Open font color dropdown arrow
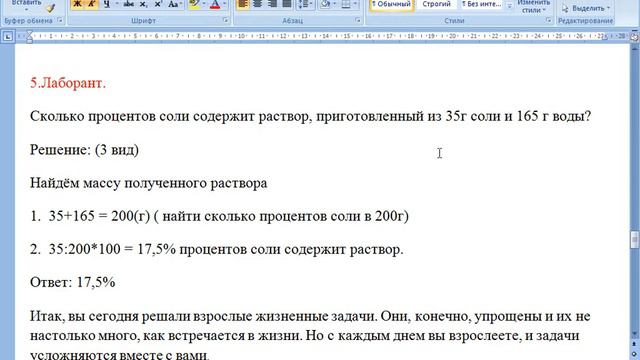The height and width of the screenshot is (360, 640). pyautogui.click(x=224, y=4)
